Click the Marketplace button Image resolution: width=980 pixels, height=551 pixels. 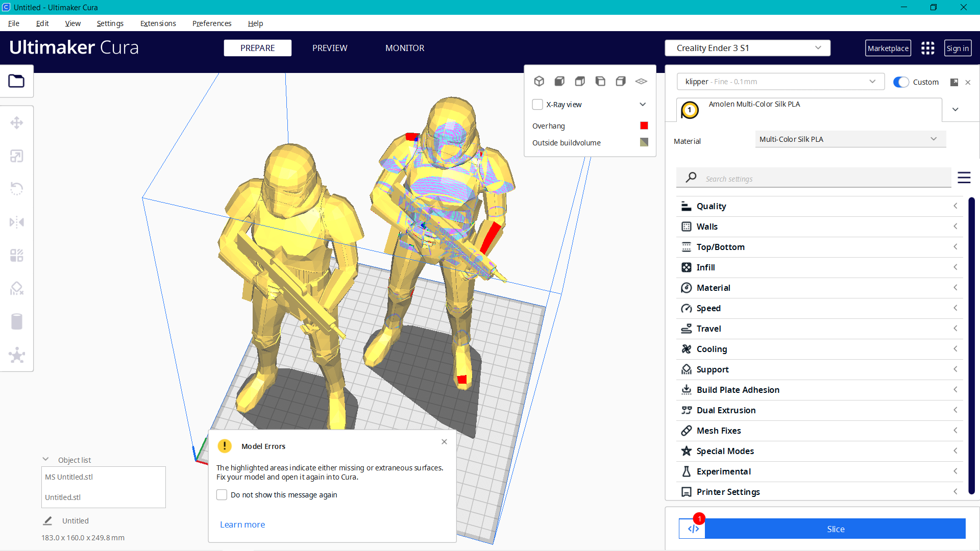(888, 48)
